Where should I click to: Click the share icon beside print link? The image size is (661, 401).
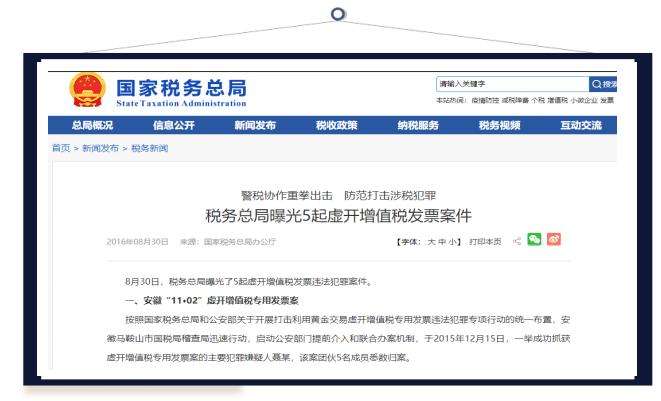(x=516, y=241)
